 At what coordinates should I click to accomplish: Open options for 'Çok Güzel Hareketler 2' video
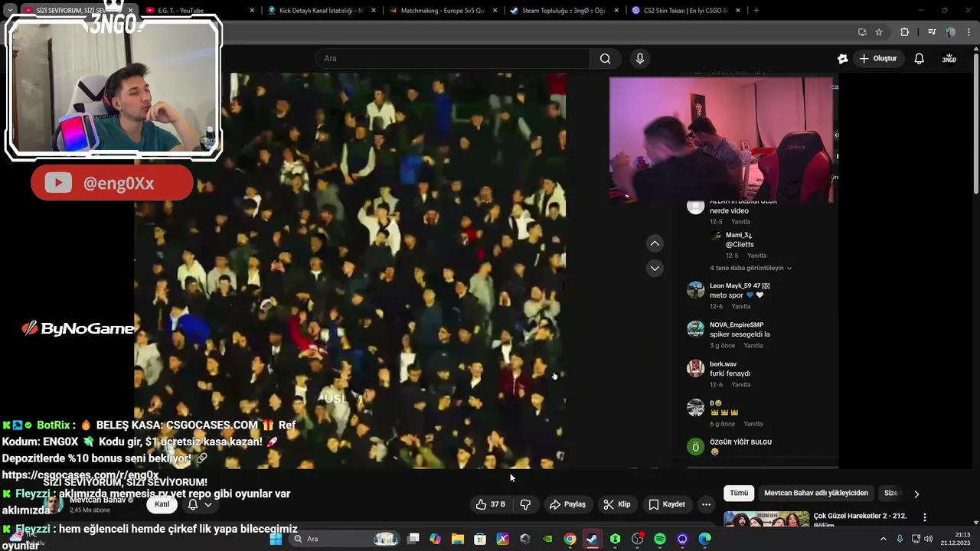pos(925,517)
